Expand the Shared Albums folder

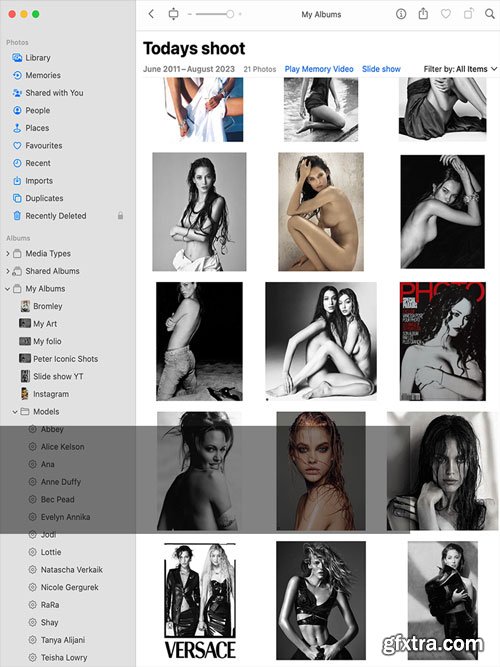pos(8,271)
